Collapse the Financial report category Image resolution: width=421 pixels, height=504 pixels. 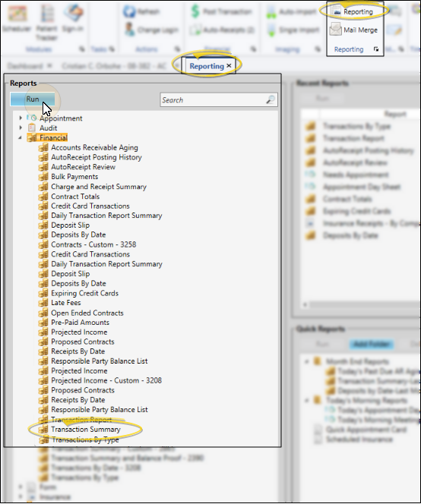tap(21, 137)
